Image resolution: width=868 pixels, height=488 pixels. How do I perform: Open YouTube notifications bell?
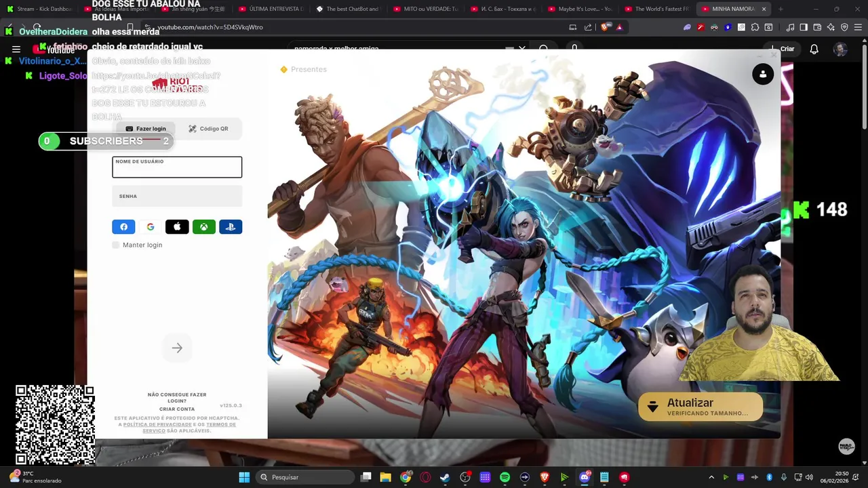[814, 49]
